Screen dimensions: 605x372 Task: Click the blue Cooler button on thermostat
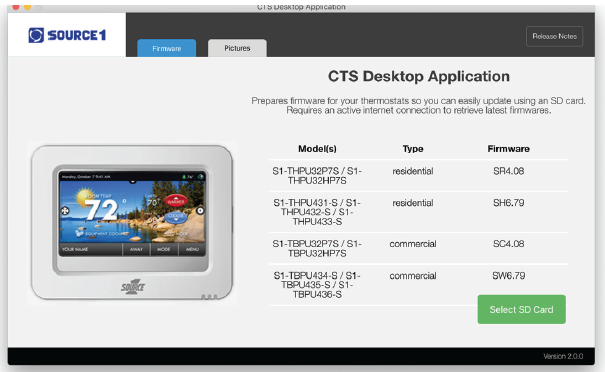click(x=176, y=218)
